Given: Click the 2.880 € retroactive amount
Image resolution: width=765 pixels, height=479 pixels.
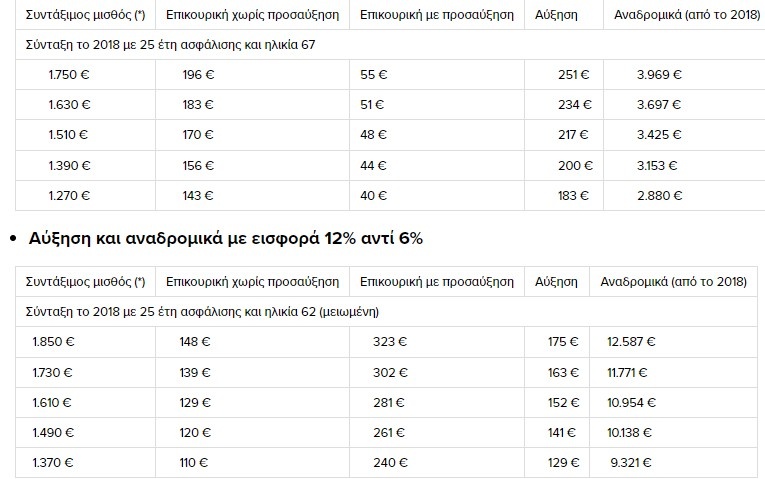Looking at the screenshot, I should (657, 195).
